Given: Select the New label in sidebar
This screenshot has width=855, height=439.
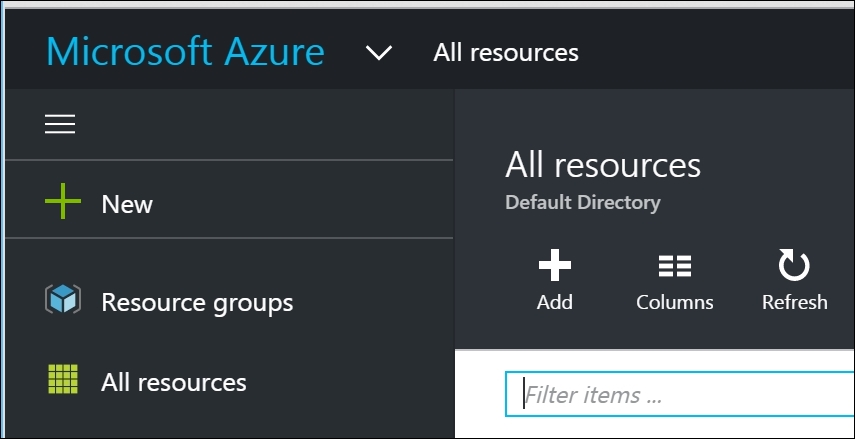Looking at the screenshot, I should (127, 205).
